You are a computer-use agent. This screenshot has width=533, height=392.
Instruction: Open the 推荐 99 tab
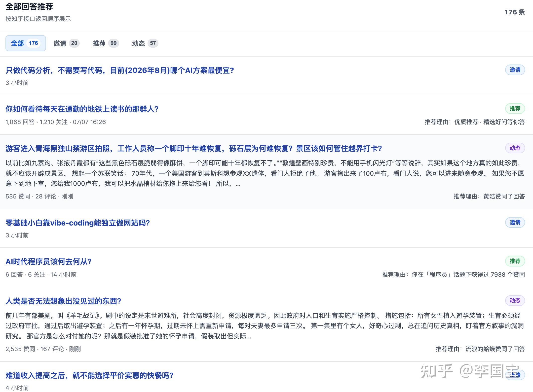click(106, 43)
